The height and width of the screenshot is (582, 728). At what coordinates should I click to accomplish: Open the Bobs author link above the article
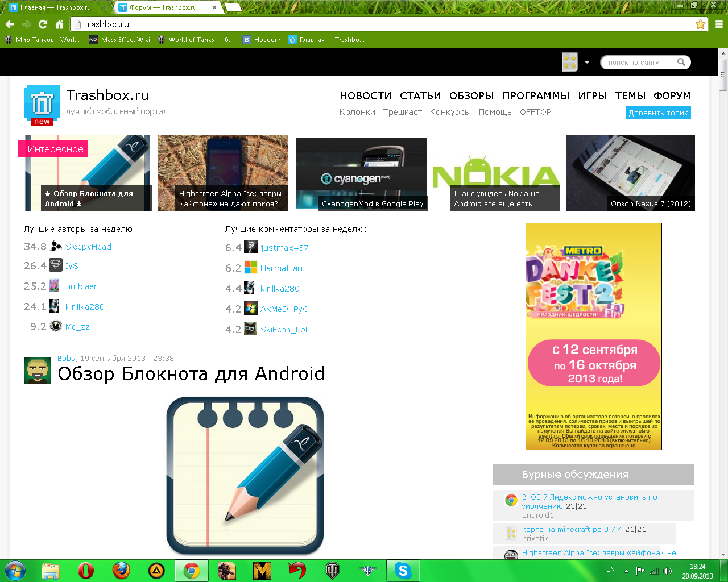click(67, 358)
